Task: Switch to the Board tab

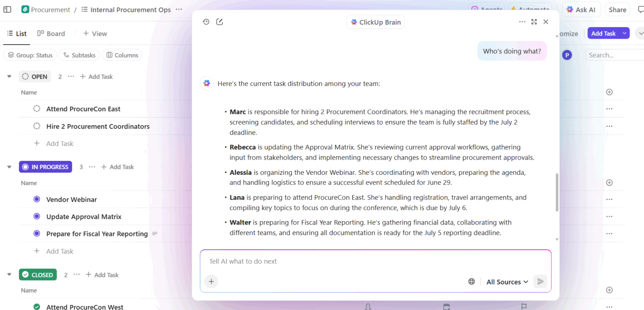Action: pos(51,33)
